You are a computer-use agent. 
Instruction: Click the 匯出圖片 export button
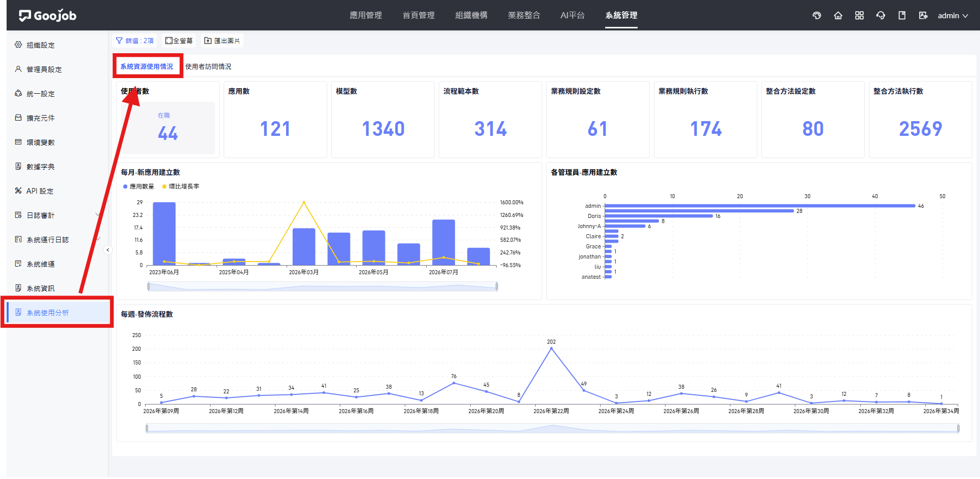click(x=222, y=41)
